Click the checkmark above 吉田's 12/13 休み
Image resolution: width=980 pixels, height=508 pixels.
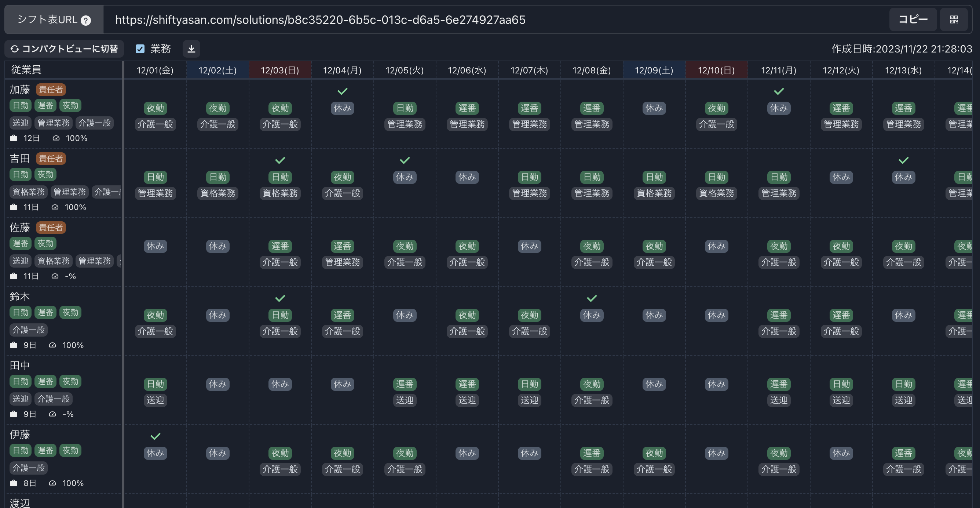pyautogui.click(x=904, y=160)
